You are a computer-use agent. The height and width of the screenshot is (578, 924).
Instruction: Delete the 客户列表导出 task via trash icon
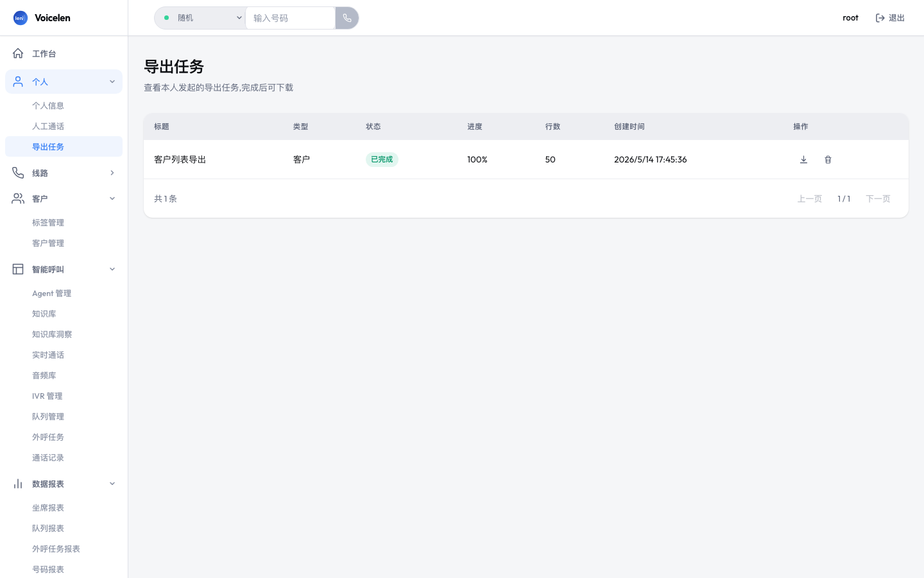[828, 159]
